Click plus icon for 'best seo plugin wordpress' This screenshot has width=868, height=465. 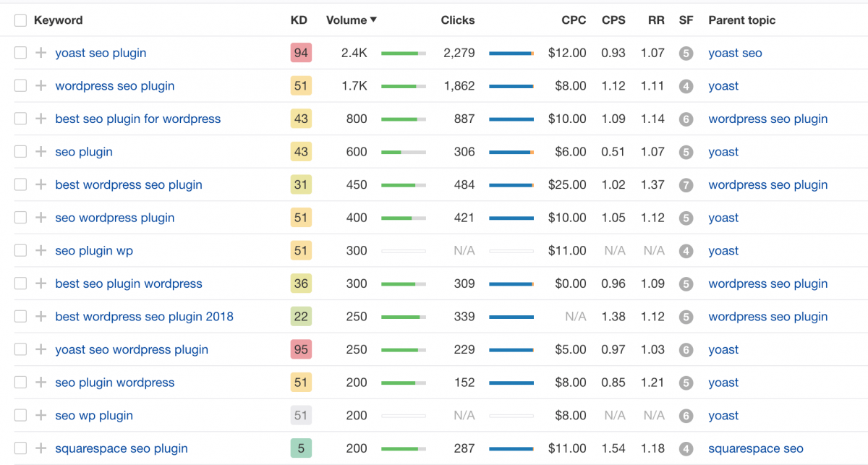[x=41, y=283]
